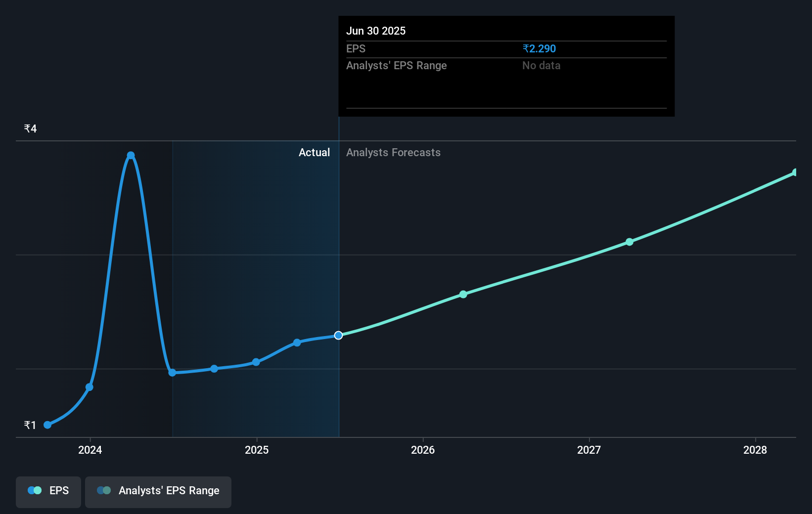The height and width of the screenshot is (514, 812).
Task: Click the ₹2.290 EPS value link
Action: pos(539,48)
